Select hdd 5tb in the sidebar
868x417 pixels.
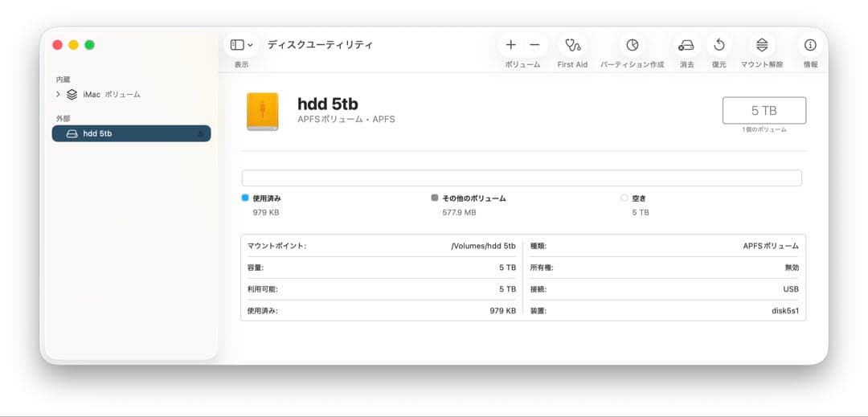pos(131,133)
